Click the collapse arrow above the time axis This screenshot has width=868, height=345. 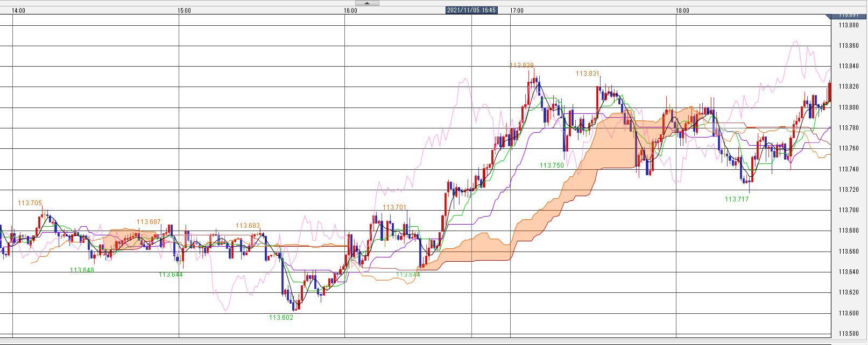click(366, 3)
